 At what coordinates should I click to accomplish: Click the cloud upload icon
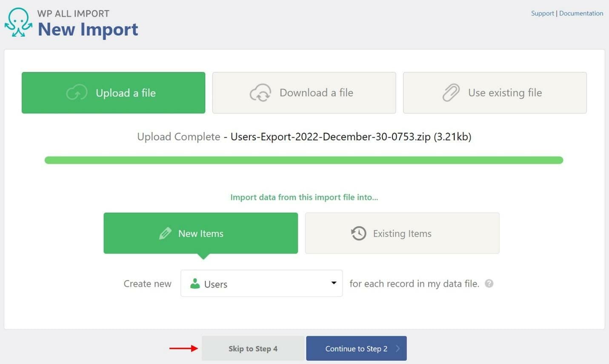[x=77, y=92]
